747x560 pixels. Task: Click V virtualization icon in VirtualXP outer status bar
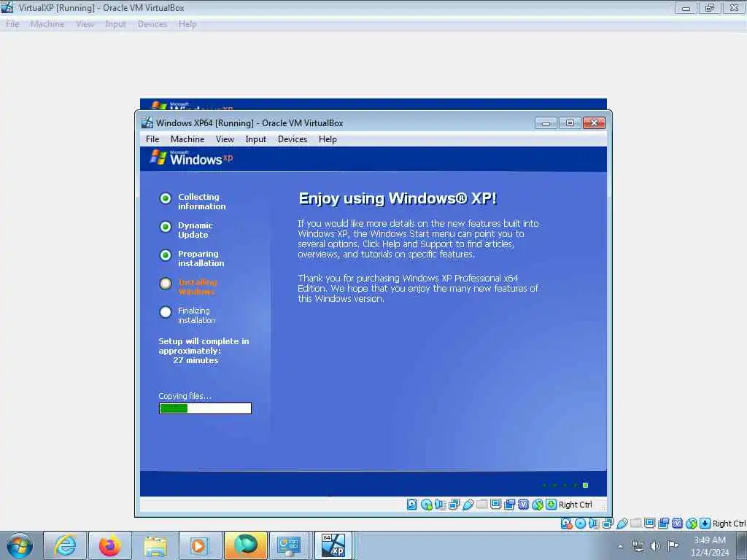[x=678, y=524]
